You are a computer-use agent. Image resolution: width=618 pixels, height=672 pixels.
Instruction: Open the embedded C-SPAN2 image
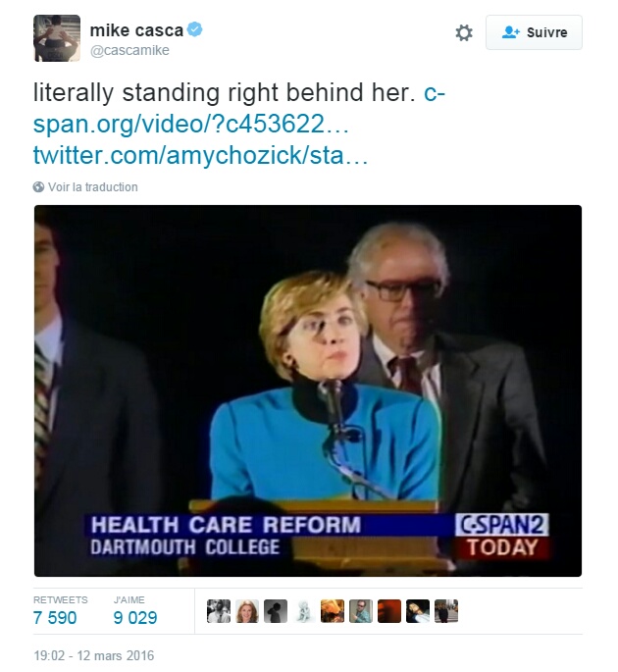(x=308, y=390)
